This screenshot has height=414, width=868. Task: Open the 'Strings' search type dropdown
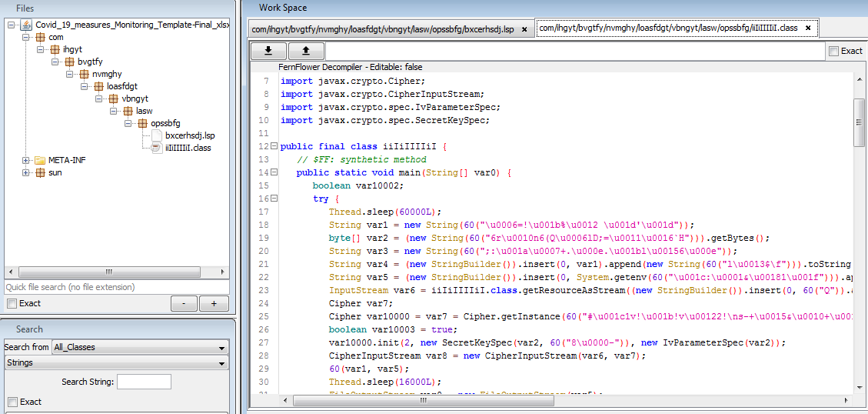pyautogui.click(x=116, y=363)
